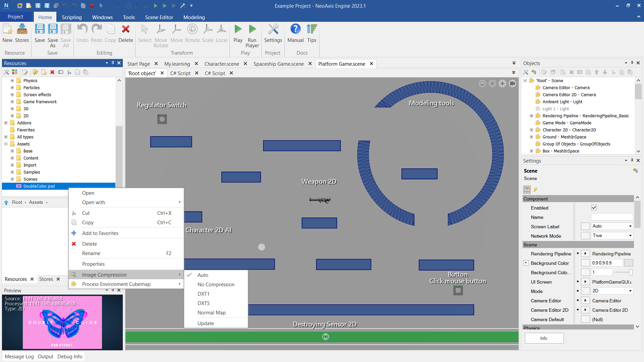Open the Manual help icon
Viewport: 644px width, 362px height.
[x=295, y=33]
